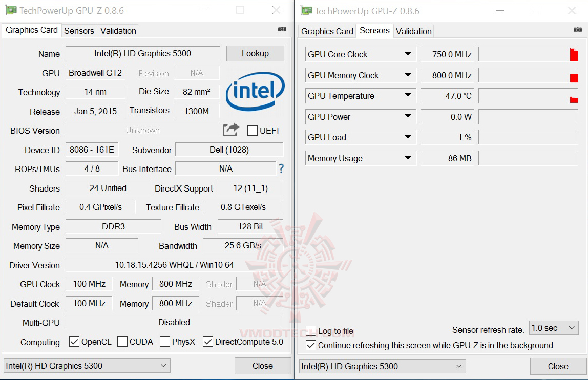
Task: Click the Close button in the left window
Action: click(x=263, y=366)
